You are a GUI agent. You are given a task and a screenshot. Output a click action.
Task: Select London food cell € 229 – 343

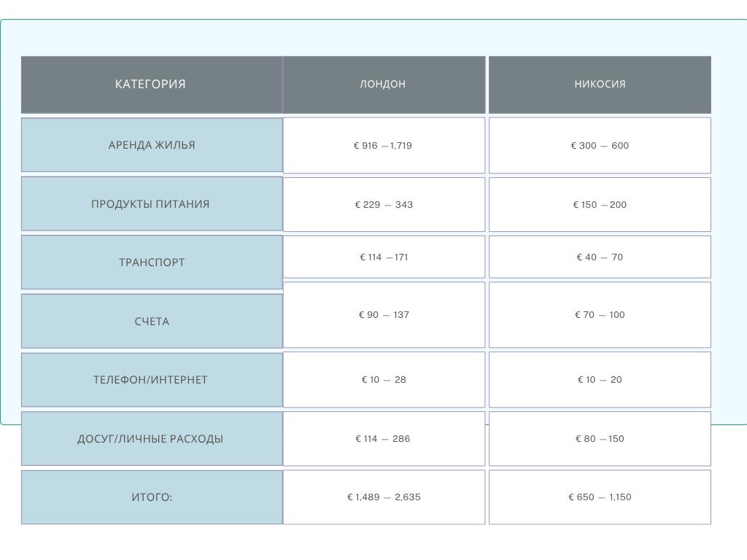point(383,205)
